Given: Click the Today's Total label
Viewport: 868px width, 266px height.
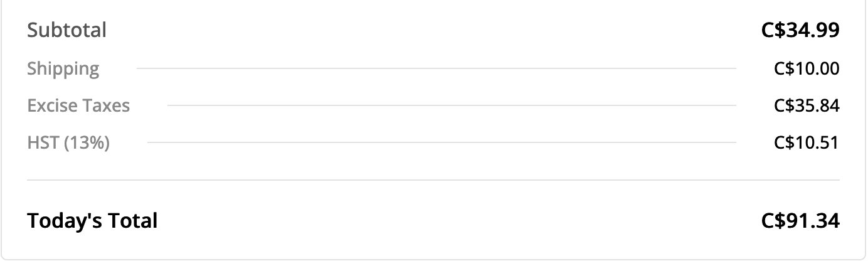Looking at the screenshot, I should (x=92, y=221).
